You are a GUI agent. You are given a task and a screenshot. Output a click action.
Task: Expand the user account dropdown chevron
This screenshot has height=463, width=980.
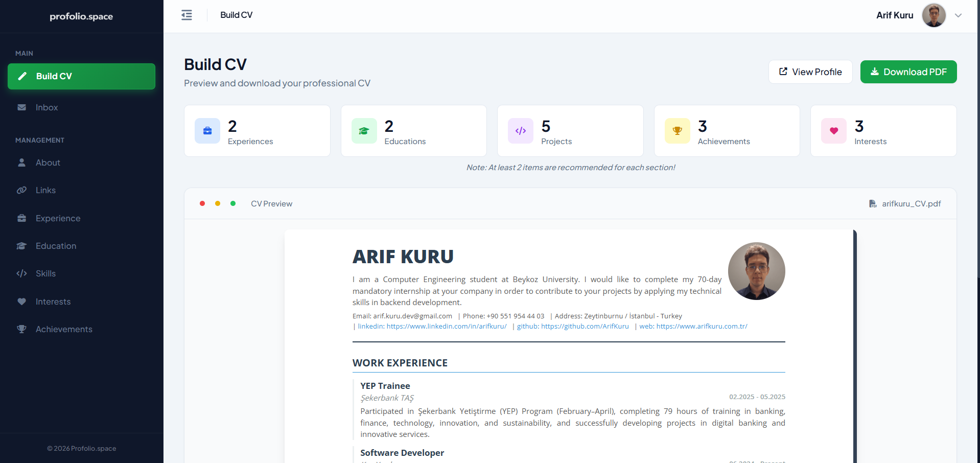tap(958, 15)
